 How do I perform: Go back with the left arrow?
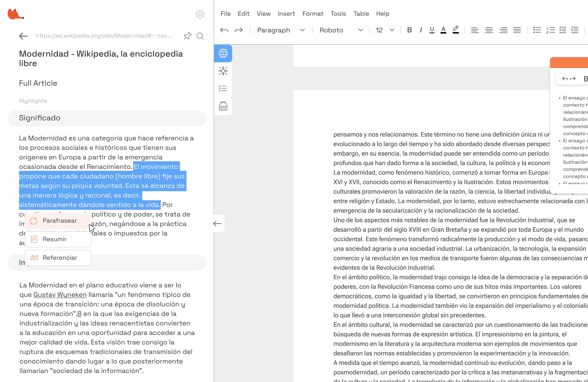(23, 36)
